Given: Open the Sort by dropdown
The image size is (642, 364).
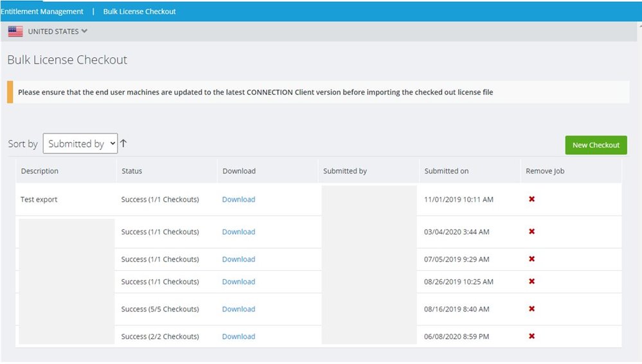Looking at the screenshot, I should [x=80, y=144].
